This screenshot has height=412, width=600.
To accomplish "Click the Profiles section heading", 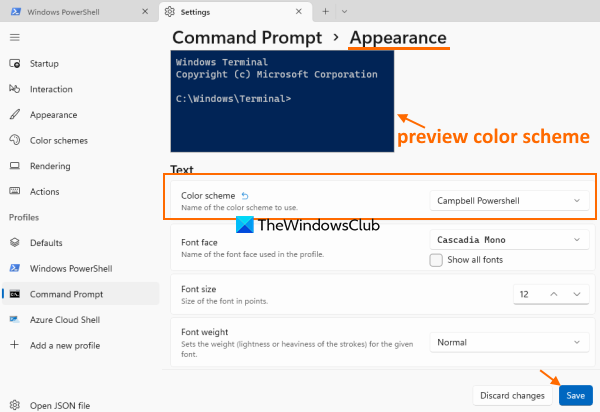I will pos(24,217).
